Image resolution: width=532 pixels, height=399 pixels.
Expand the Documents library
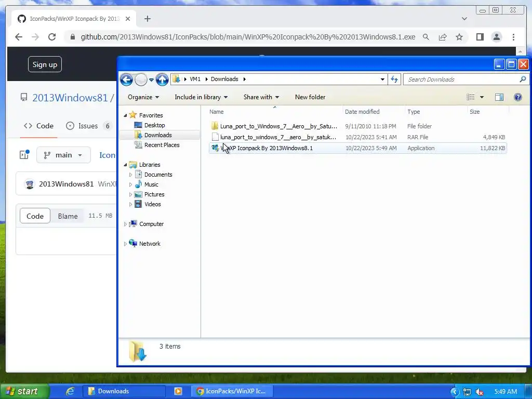coord(130,175)
